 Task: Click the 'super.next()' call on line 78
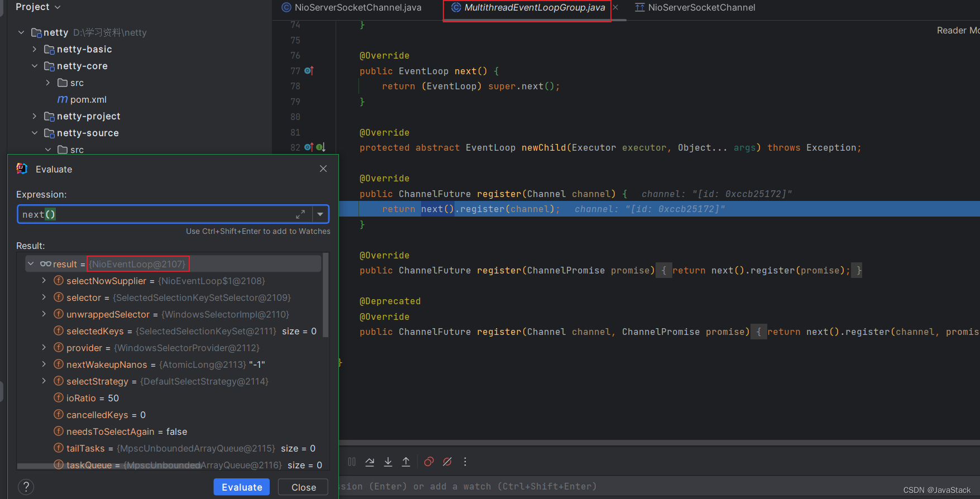click(x=521, y=86)
